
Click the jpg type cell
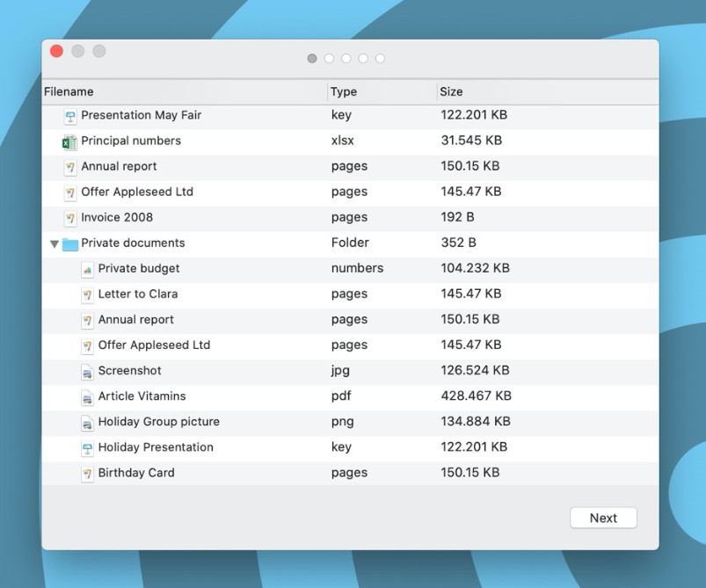coord(340,371)
